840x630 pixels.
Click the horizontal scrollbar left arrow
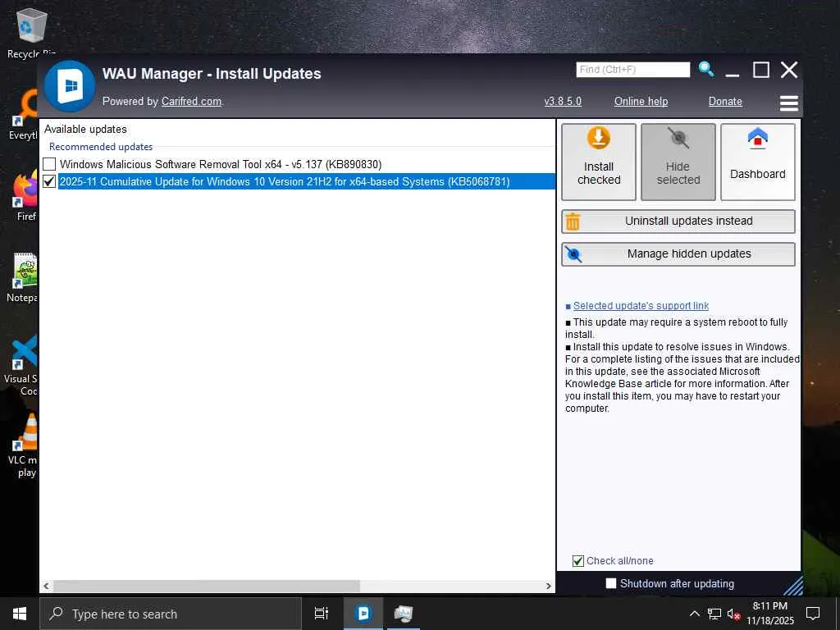(47, 586)
